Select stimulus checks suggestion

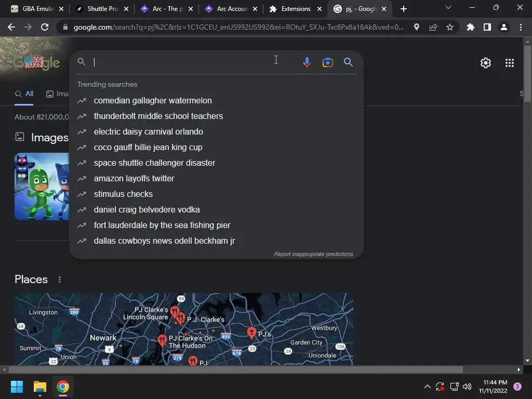(216, 194)
